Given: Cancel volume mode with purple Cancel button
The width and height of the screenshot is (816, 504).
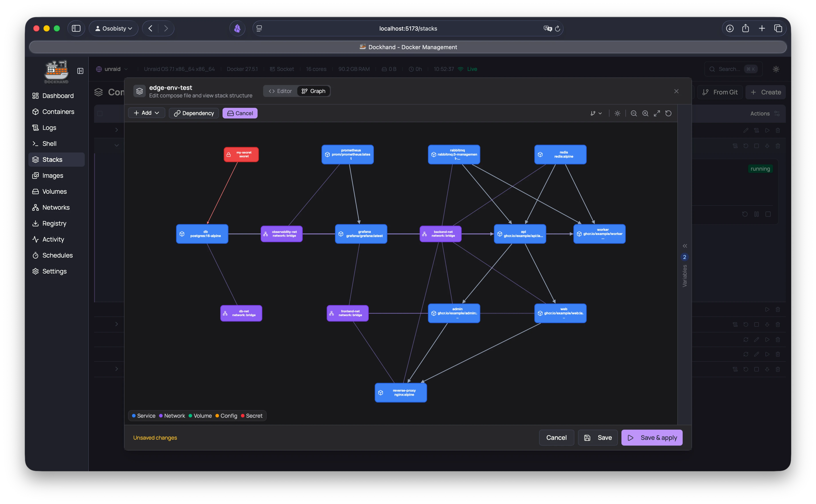Looking at the screenshot, I should 240,113.
